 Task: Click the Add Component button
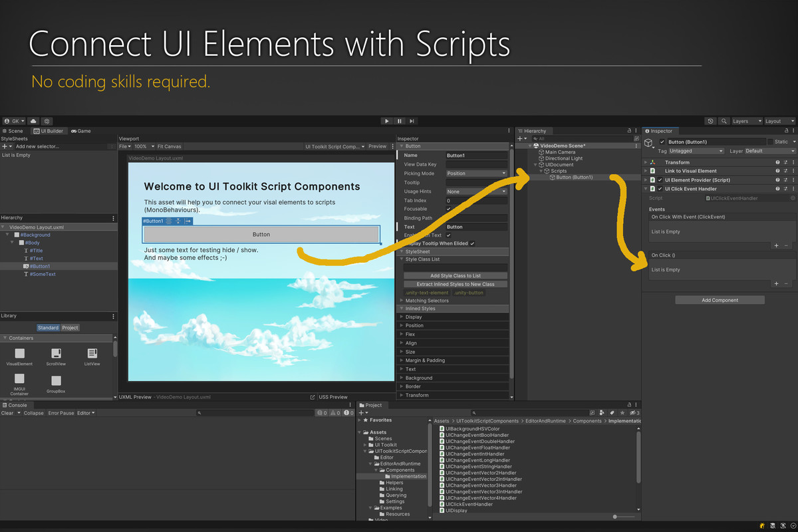(x=720, y=300)
